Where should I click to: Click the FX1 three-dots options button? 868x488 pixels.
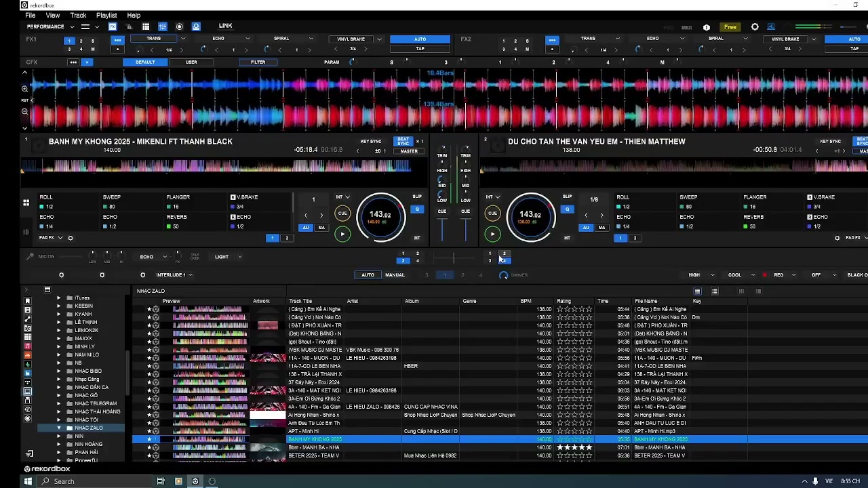(x=117, y=40)
